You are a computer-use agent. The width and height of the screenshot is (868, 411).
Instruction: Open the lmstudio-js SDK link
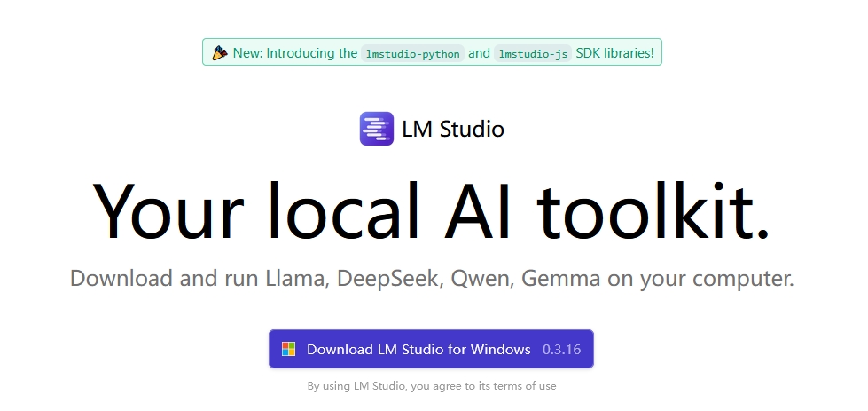(x=533, y=54)
